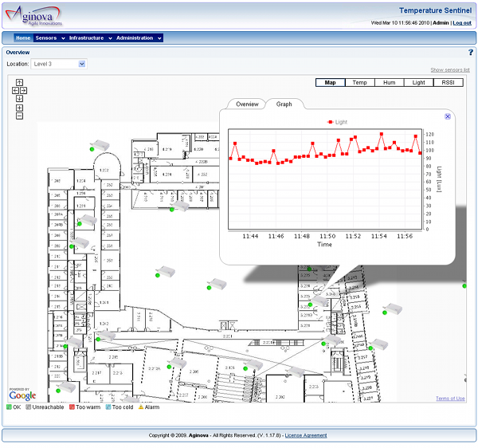Expand the Infrastructure menu

pos(88,37)
